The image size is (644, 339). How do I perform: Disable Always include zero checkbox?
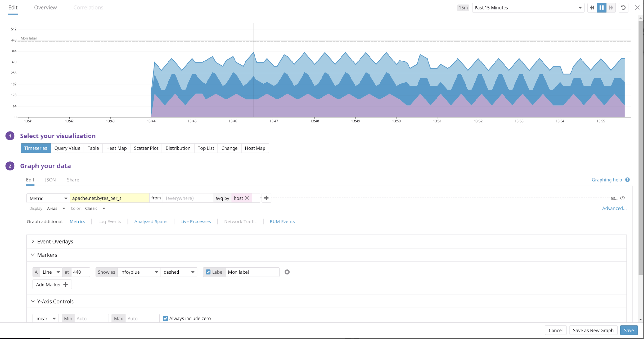[x=165, y=318]
